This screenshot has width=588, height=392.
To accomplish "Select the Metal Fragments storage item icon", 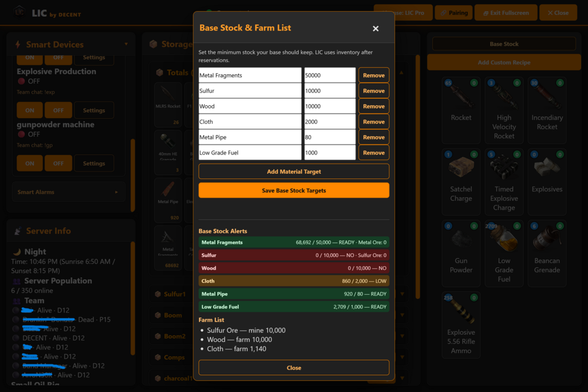I will 168,237.
